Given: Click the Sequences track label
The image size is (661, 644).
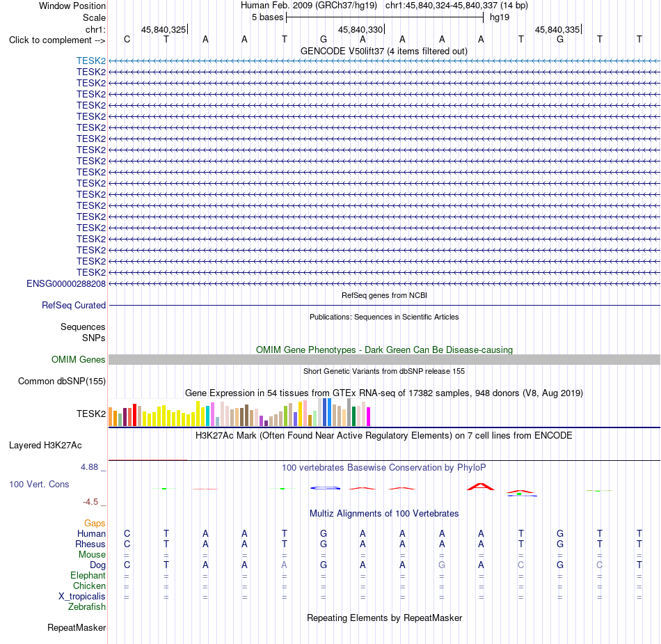Looking at the screenshot, I should pos(83,327).
